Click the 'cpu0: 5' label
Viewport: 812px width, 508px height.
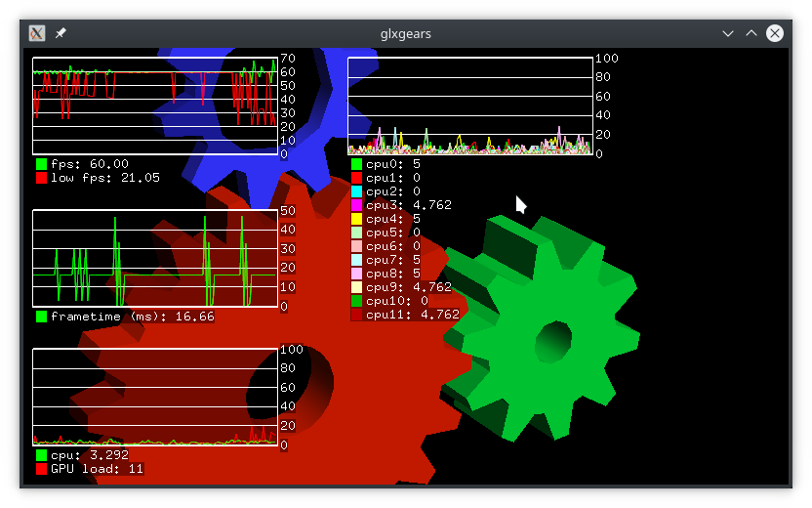393,164
